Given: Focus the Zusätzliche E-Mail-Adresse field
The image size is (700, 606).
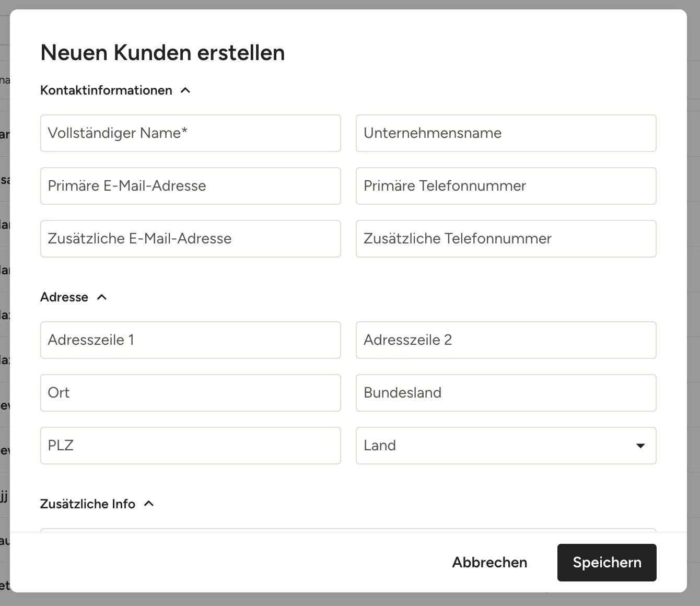Looking at the screenshot, I should [190, 239].
